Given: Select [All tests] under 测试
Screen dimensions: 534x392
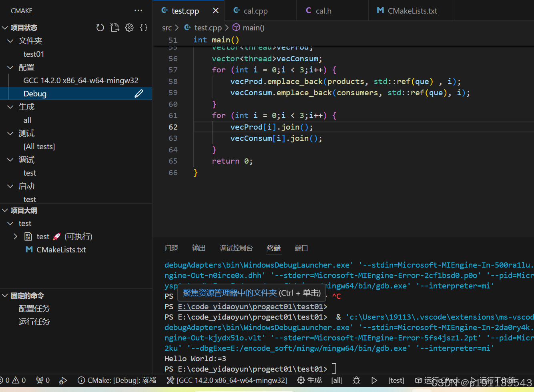Looking at the screenshot, I should coord(39,146).
